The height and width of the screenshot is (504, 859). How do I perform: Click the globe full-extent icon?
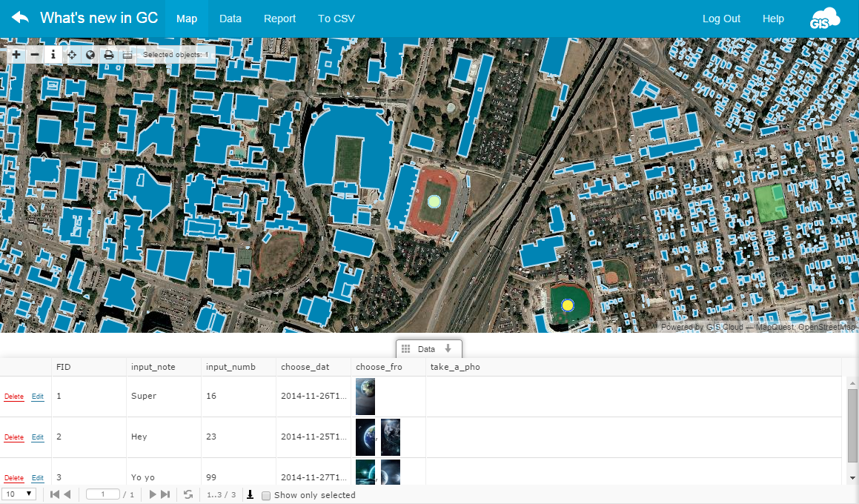pos(90,54)
